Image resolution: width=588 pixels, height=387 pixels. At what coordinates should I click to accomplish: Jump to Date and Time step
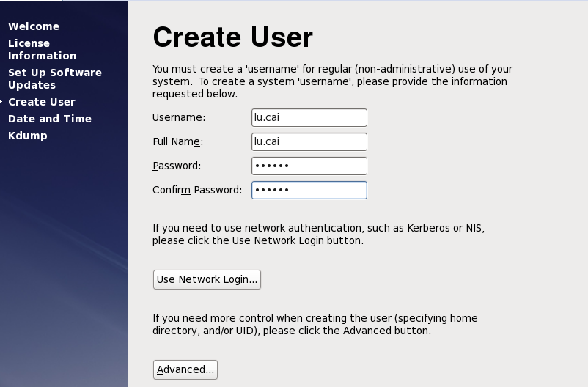click(50, 119)
